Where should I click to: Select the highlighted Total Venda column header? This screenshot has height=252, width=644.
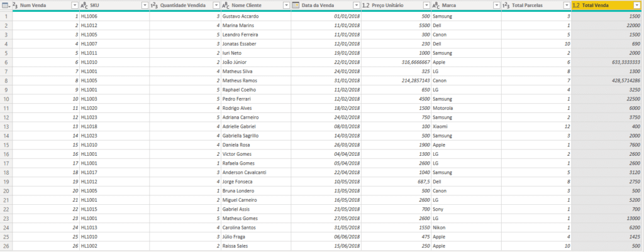(x=606, y=5)
